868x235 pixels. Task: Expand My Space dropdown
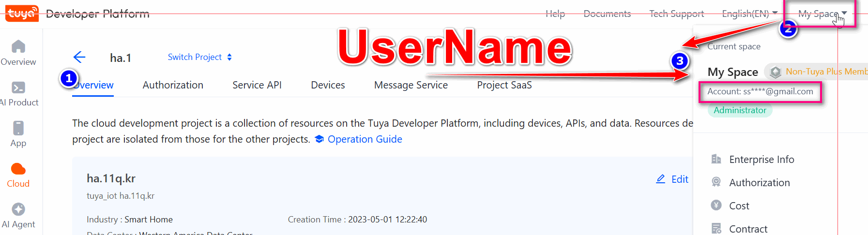tap(822, 14)
